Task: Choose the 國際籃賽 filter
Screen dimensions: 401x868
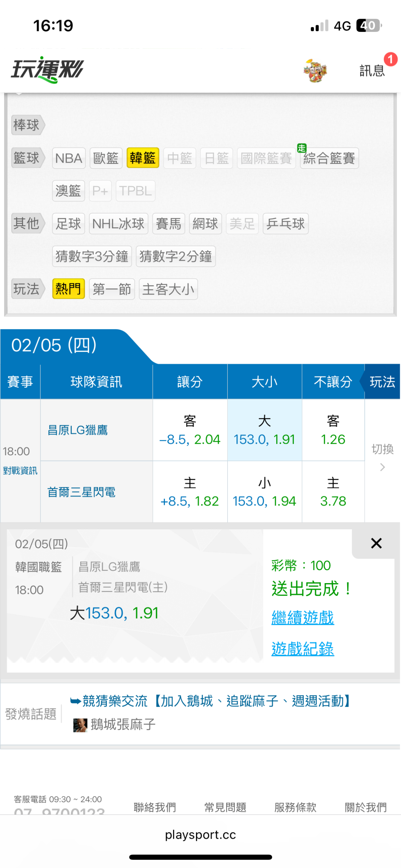Action: coord(266,158)
